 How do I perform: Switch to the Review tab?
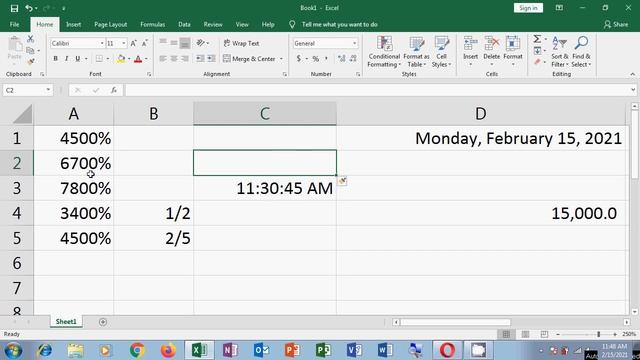pyautogui.click(x=213, y=24)
